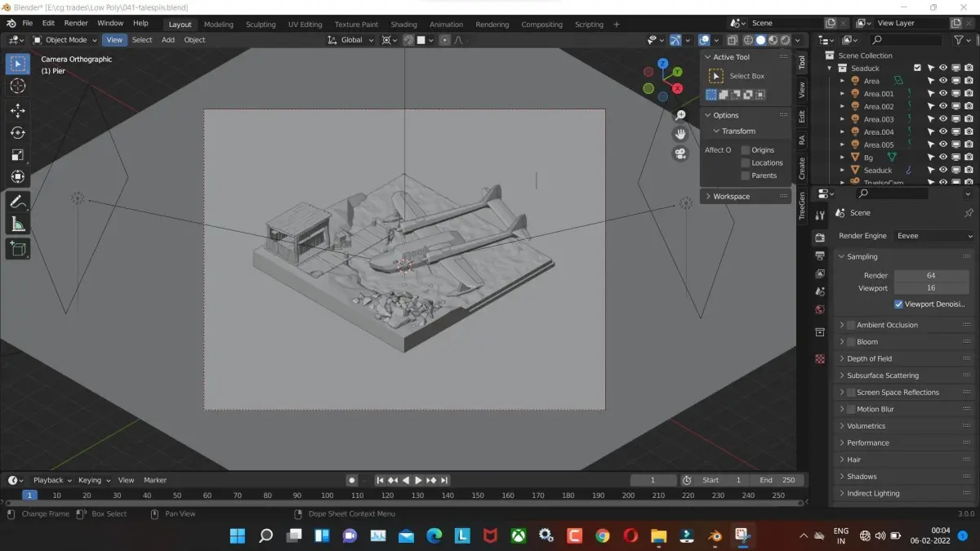Viewport: 980px width, 551px height.
Task: Enable Affect Only Origins checkbox
Action: [x=746, y=150]
